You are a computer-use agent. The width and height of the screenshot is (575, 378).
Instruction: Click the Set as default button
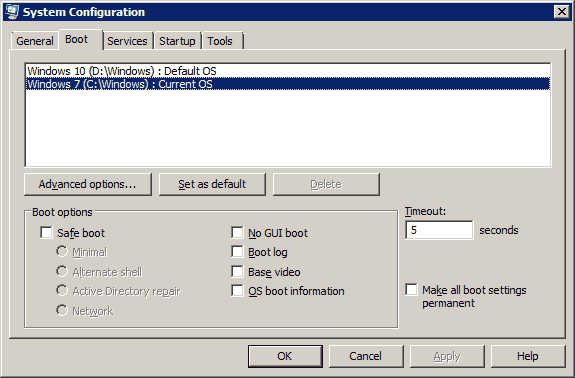click(212, 184)
